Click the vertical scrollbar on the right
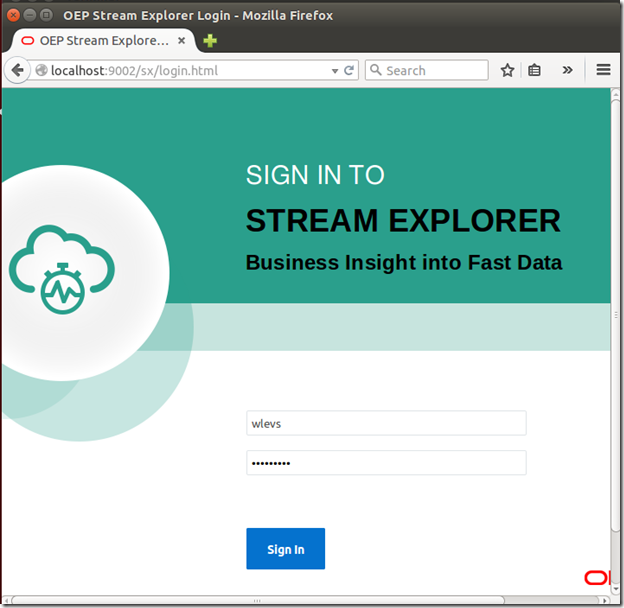 [616, 320]
